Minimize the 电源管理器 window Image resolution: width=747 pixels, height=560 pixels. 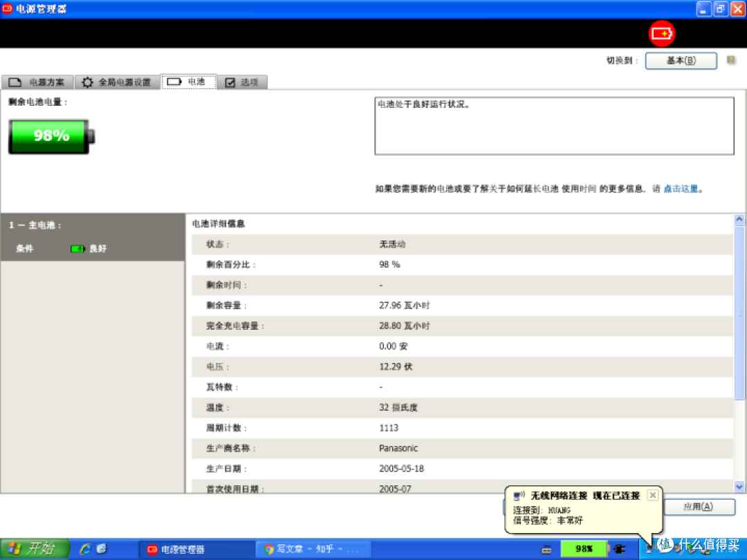point(703,9)
